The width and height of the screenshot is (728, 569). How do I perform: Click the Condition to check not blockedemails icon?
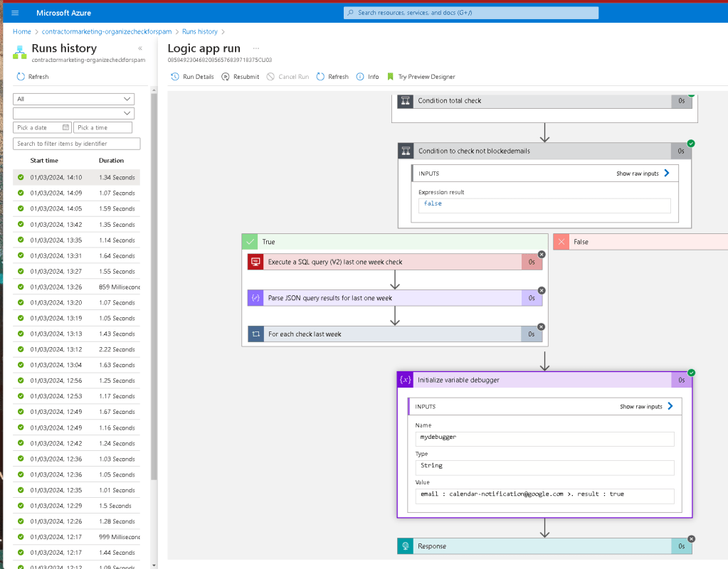click(x=406, y=151)
